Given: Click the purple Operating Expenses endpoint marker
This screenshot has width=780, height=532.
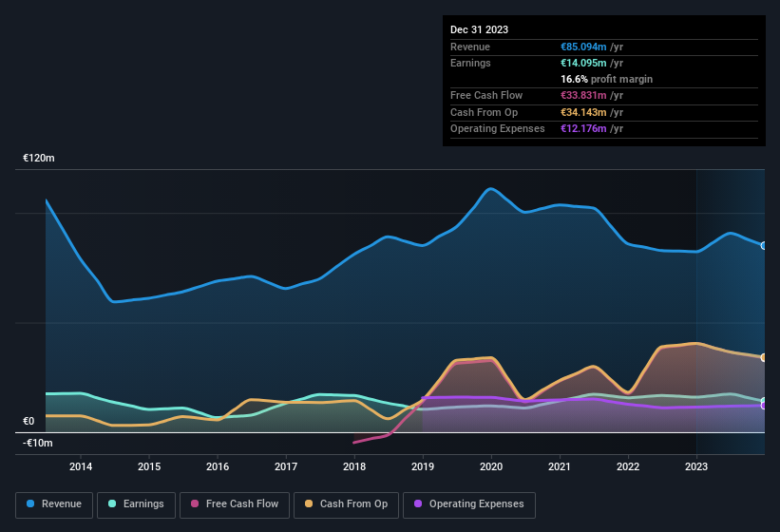Looking at the screenshot, I should coord(764,406).
